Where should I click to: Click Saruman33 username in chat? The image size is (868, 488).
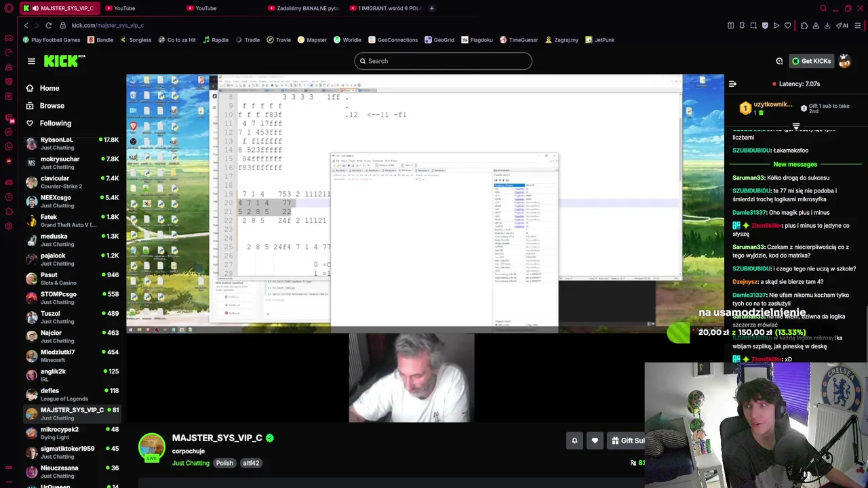coord(748,178)
